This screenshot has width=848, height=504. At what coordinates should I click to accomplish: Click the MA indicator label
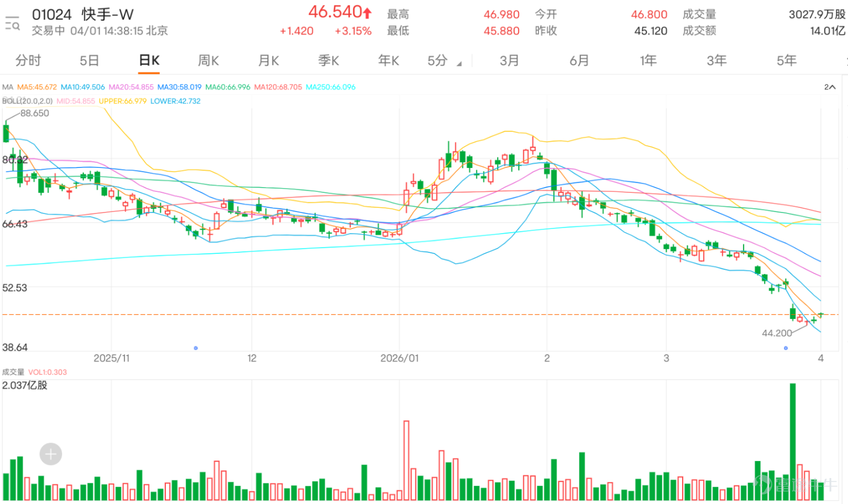point(7,87)
